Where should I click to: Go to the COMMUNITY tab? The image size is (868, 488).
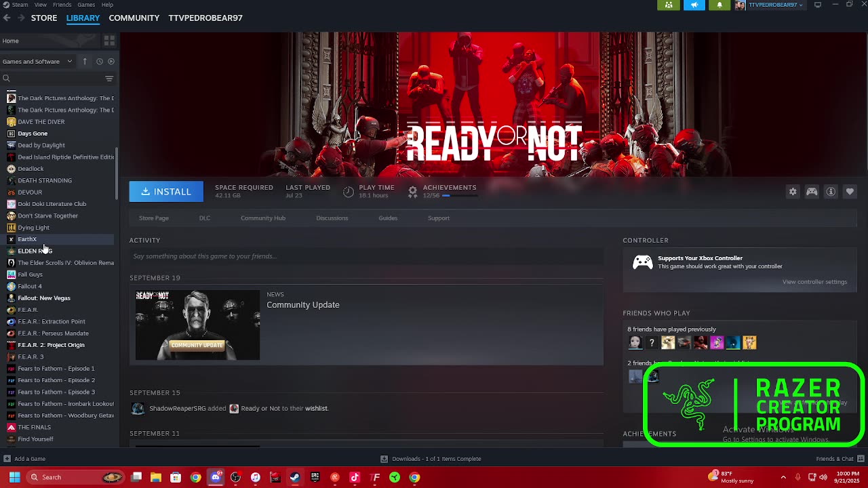(x=134, y=18)
